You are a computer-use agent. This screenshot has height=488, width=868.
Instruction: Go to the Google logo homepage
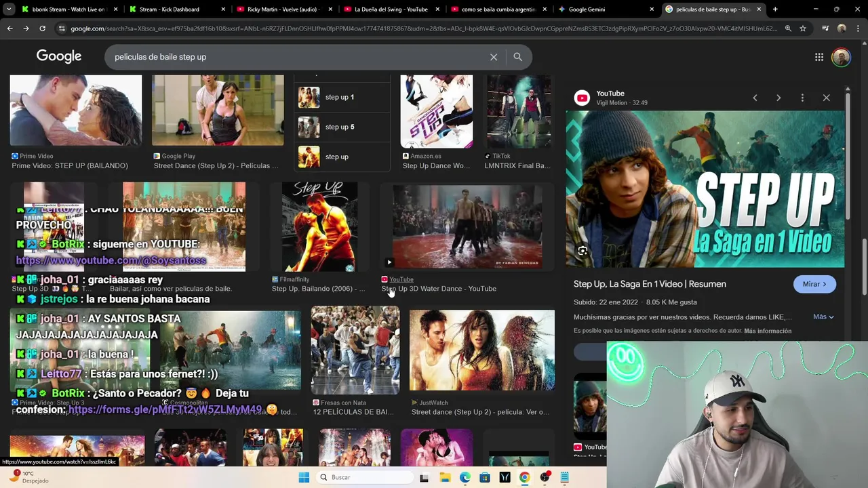tap(59, 56)
